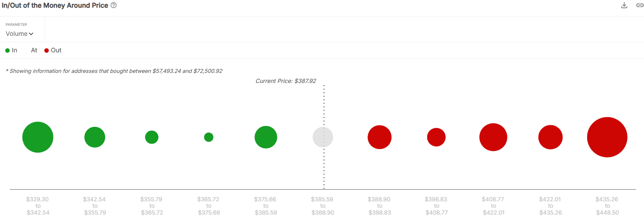644x217 pixels.
Task: Select the green bubble above $355.79 to $365.72
Action: [x=152, y=137]
